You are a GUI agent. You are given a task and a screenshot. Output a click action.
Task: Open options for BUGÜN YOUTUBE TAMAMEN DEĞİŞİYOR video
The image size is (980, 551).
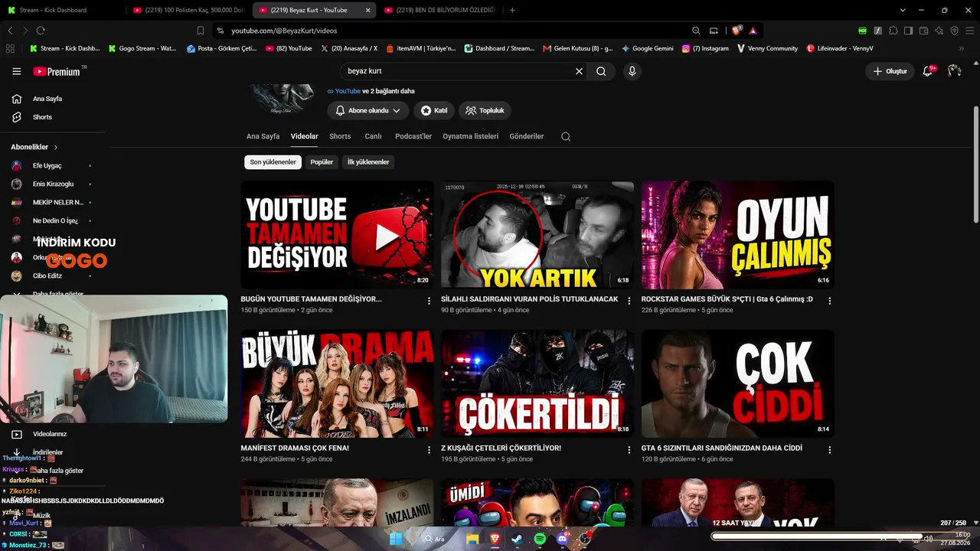pos(429,301)
